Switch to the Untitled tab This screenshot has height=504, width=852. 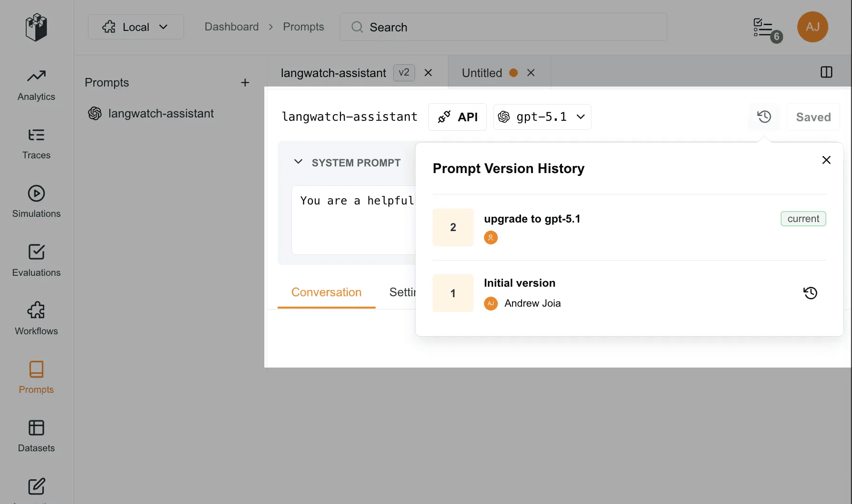coord(482,73)
